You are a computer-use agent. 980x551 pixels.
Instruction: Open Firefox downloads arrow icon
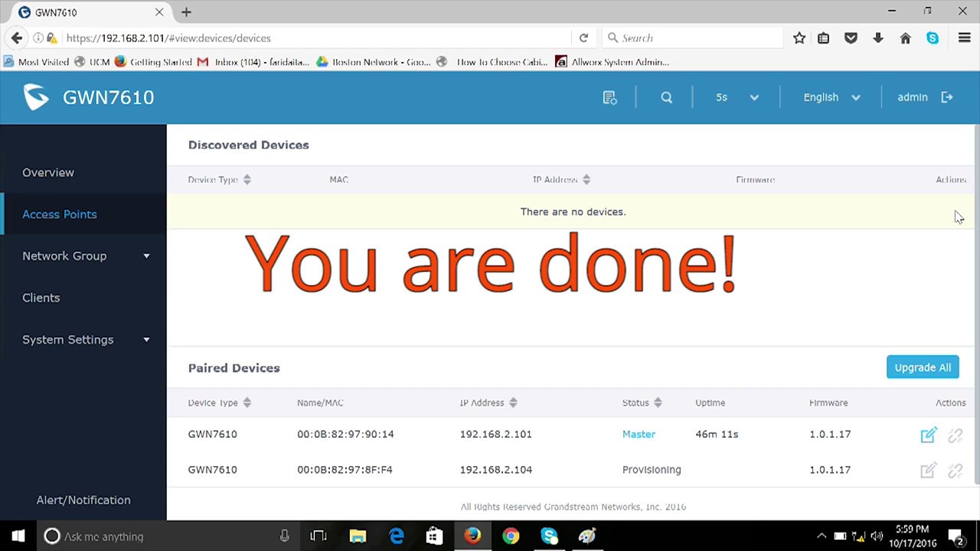coord(878,37)
